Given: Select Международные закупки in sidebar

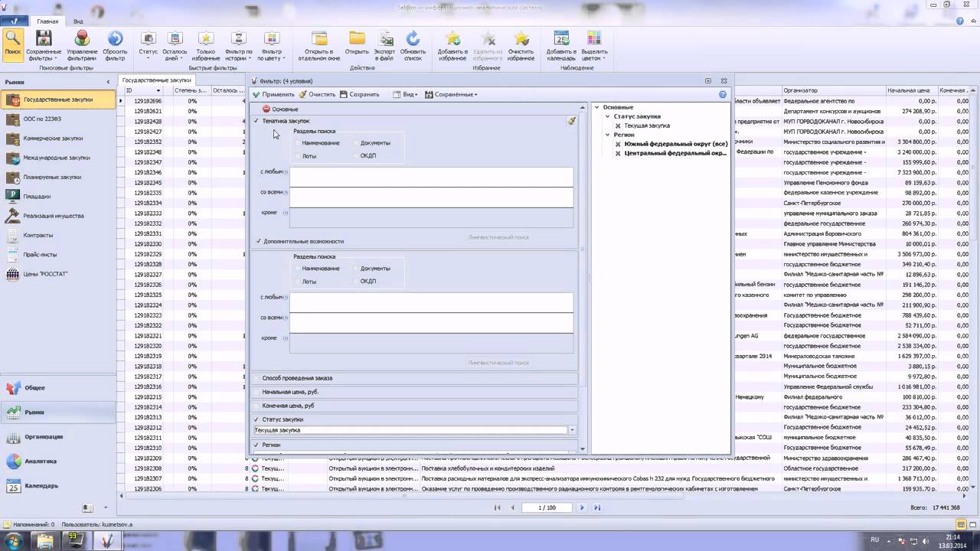Looking at the screenshot, I should point(58,158).
